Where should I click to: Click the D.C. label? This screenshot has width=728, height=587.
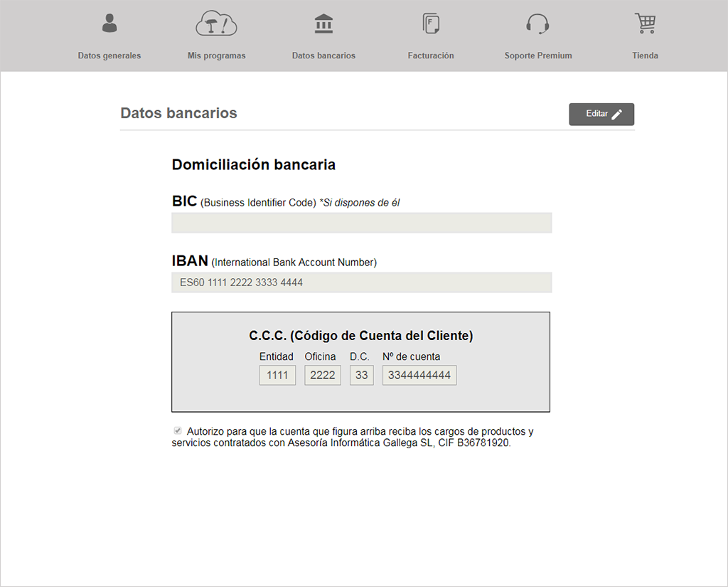pyautogui.click(x=359, y=356)
